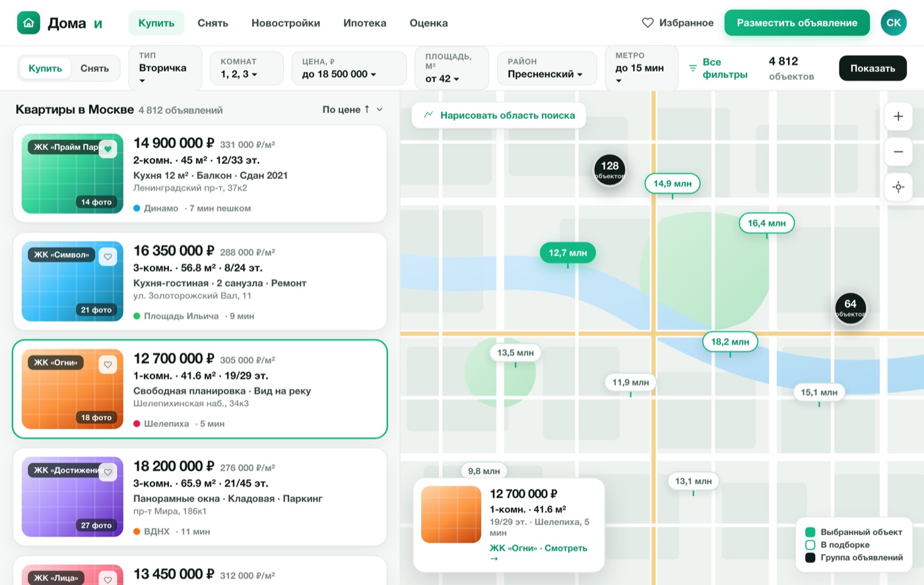The width and height of the screenshot is (924, 585).
Task: Click the 18,2 млн map marker
Action: 730,342
